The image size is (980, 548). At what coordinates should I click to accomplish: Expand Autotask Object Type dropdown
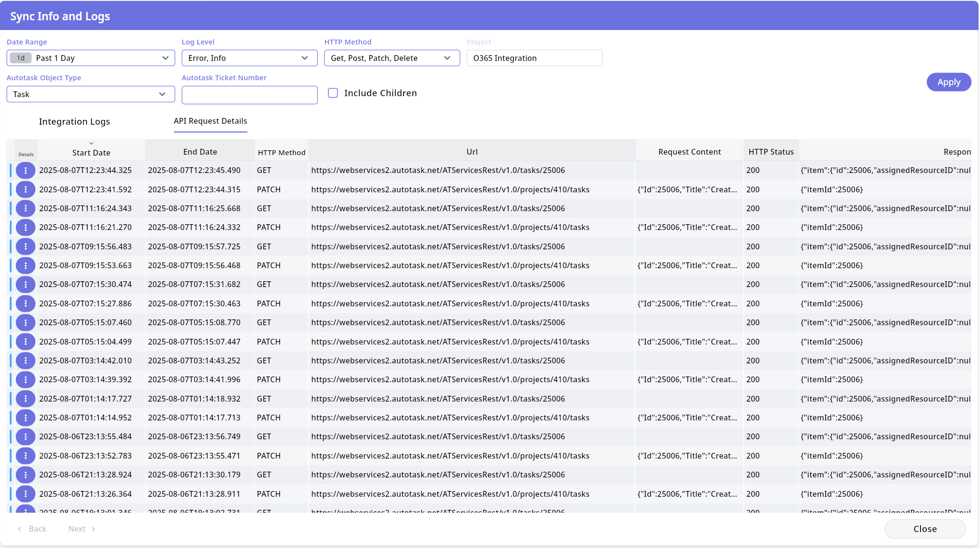coord(91,94)
